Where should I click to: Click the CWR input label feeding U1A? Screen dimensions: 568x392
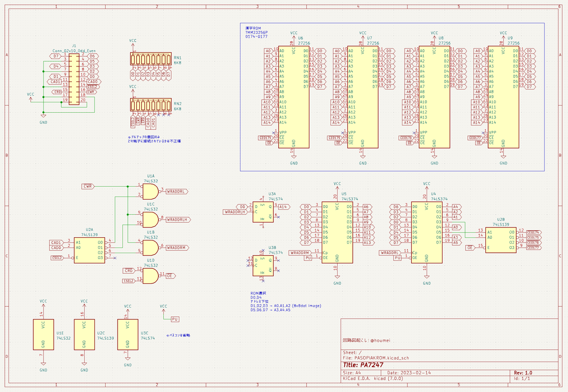[87, 187]
